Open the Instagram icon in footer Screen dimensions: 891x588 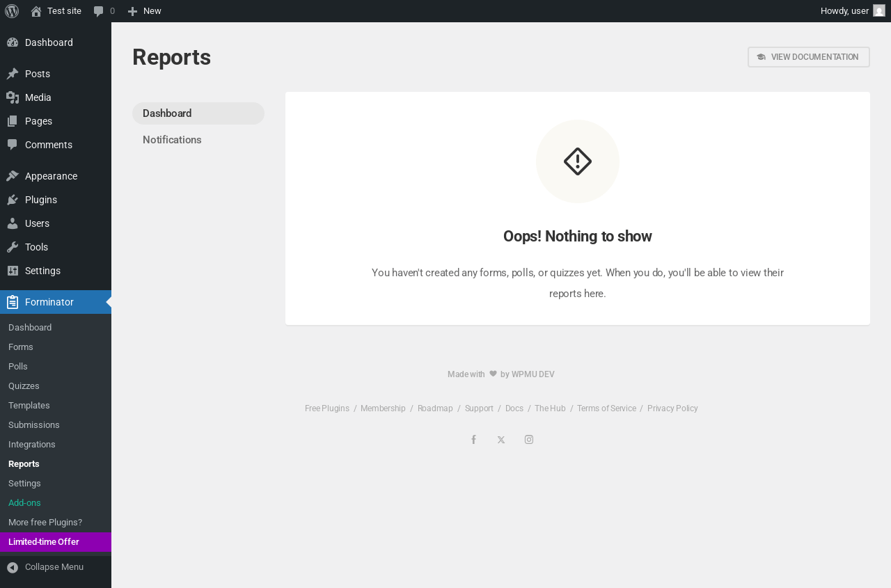529,439
